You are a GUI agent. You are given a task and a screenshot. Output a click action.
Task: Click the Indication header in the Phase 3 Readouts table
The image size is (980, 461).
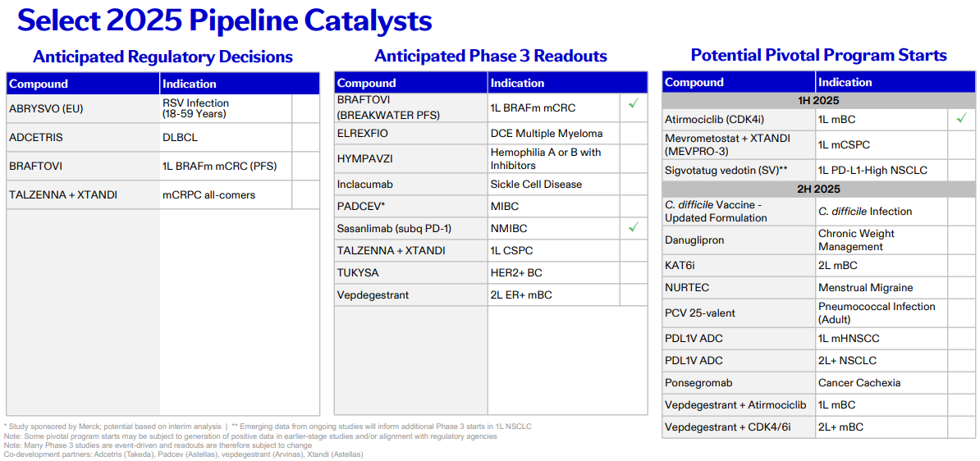[x=567, y=83]
